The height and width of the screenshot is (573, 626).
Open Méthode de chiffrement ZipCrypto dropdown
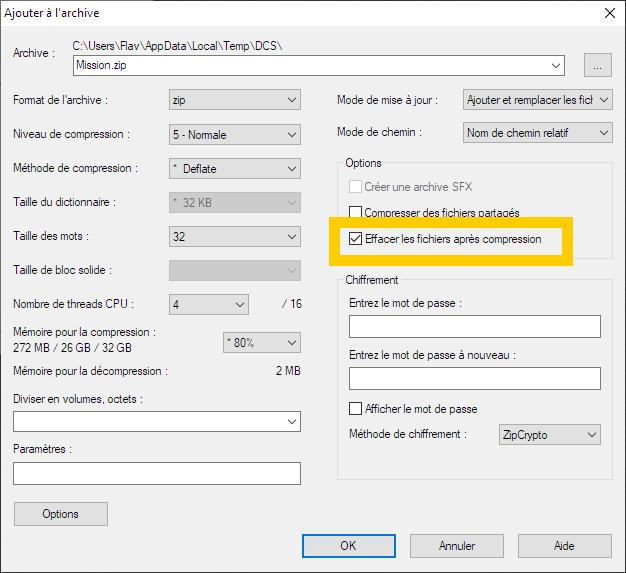(x=549, y=434)
